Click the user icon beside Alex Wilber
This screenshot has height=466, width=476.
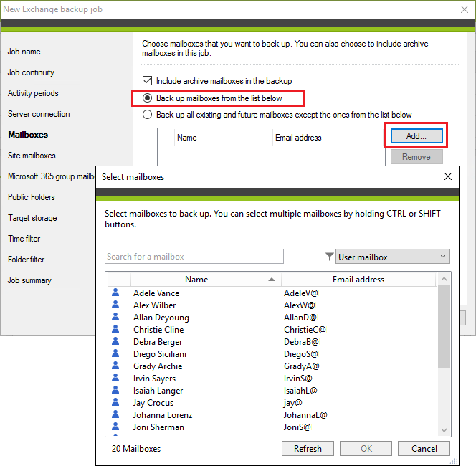(x=115, y=305)
